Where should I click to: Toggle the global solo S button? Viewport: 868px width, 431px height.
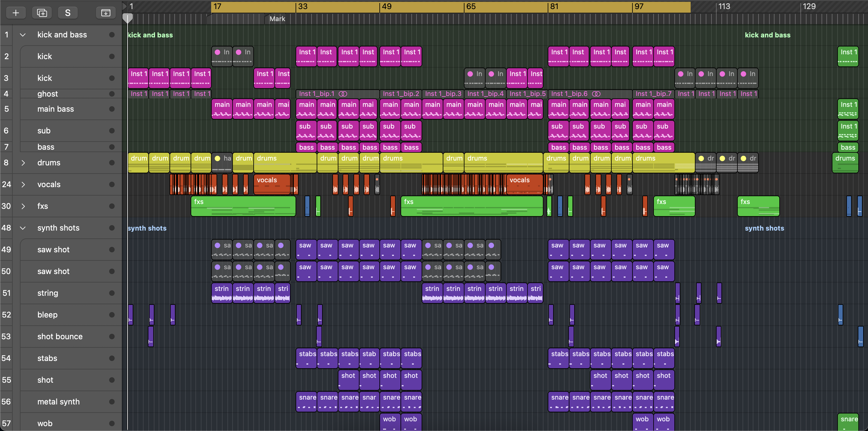point(68,13)
